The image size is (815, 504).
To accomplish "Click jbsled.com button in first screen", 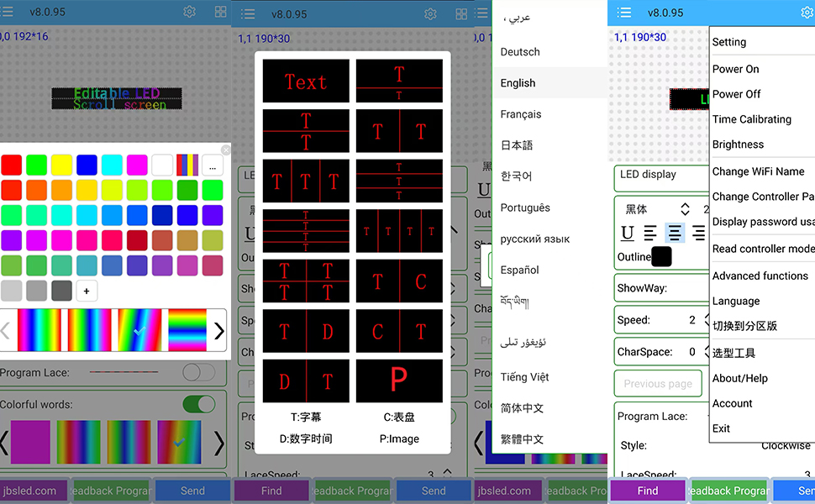I will 34,491.
